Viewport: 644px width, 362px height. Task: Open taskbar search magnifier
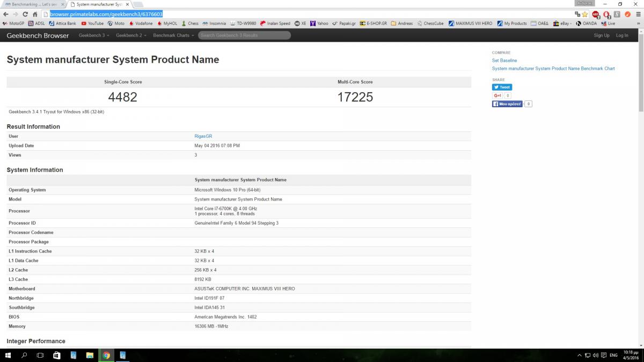tap(24, 355)
